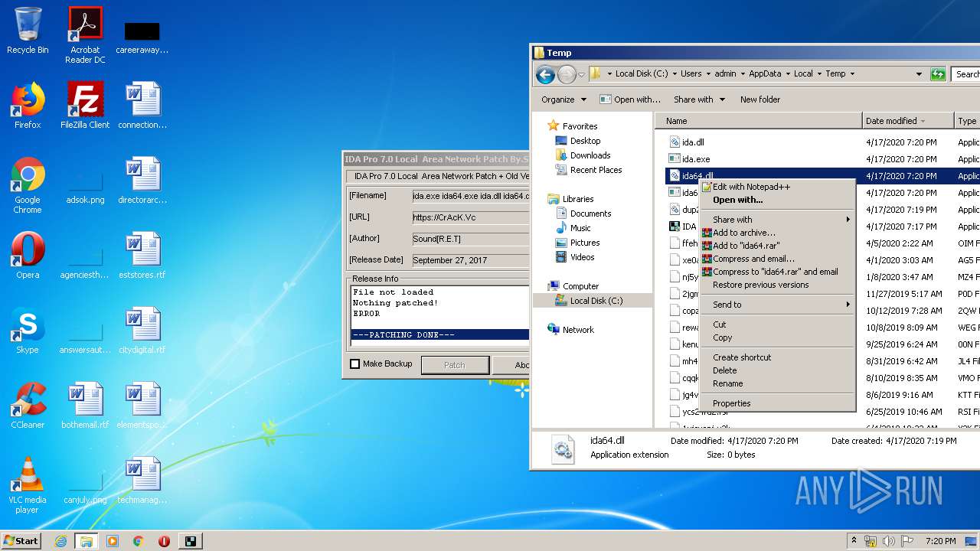Select Add to "ida64.rar" entry

[777, 246]
